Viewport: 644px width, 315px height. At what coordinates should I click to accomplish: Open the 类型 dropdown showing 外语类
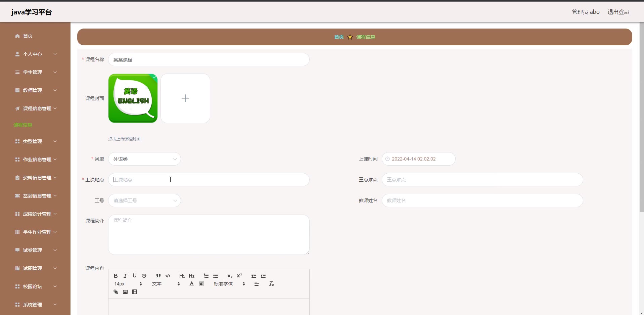[144, 159]
